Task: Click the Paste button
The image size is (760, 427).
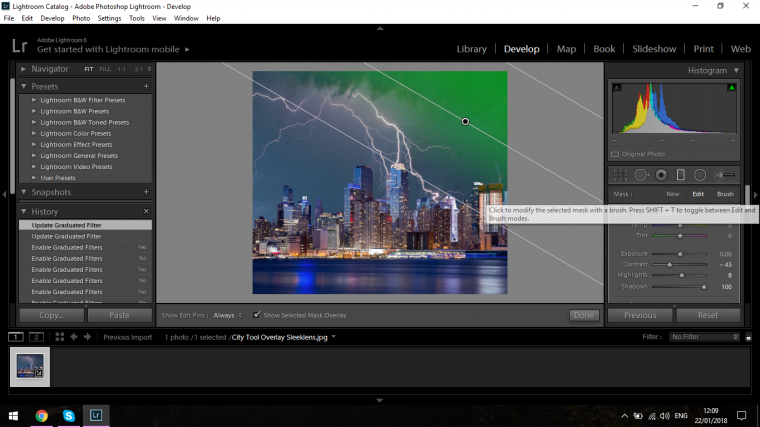Action: coord(119,315)
